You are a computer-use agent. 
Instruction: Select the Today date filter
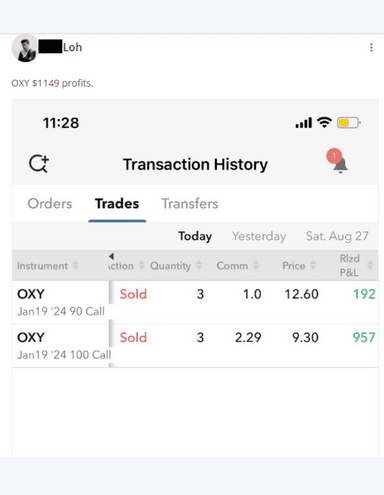pos(195,236)
